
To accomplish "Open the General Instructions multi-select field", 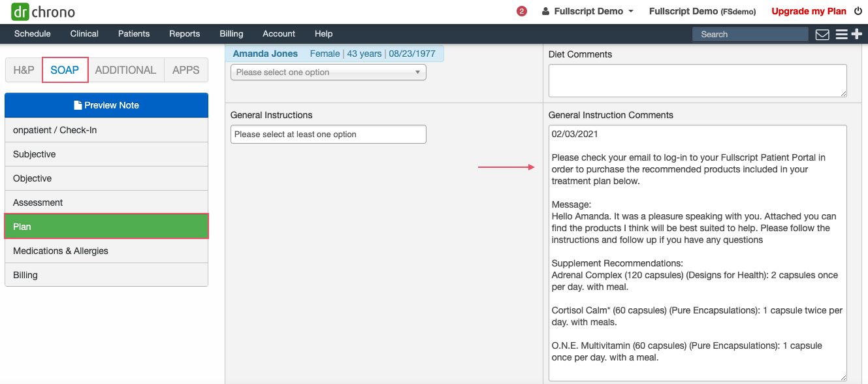I will click(x=329, y=135).
